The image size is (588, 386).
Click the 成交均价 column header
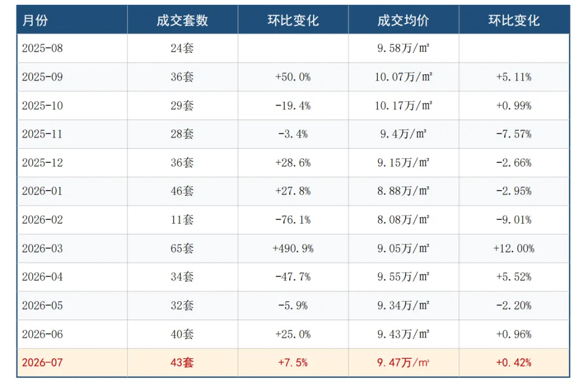[x=403, y=20]
